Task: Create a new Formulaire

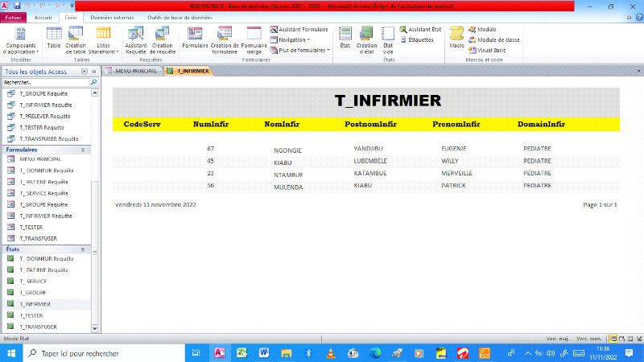Action: pos(195,38)
